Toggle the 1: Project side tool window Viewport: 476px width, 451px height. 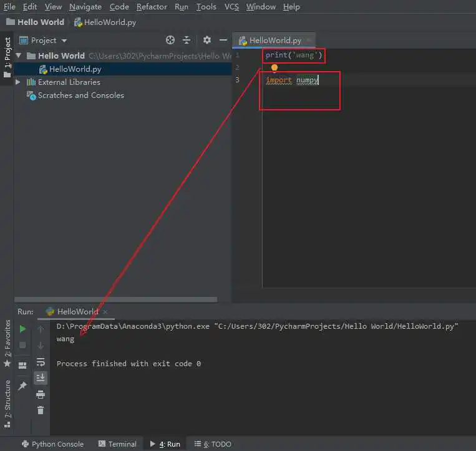(x=7, y=57)
